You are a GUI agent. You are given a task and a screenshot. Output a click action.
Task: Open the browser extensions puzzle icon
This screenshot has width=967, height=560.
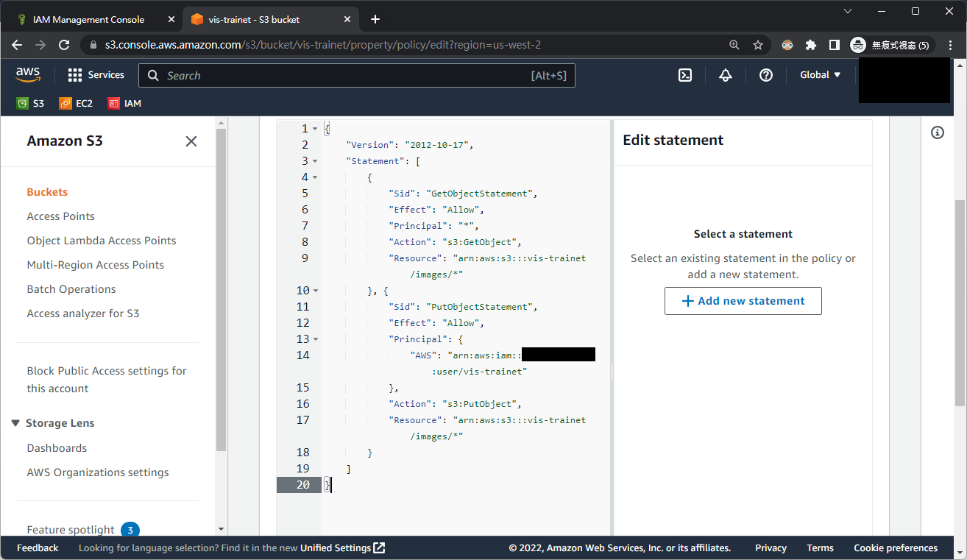811,45
